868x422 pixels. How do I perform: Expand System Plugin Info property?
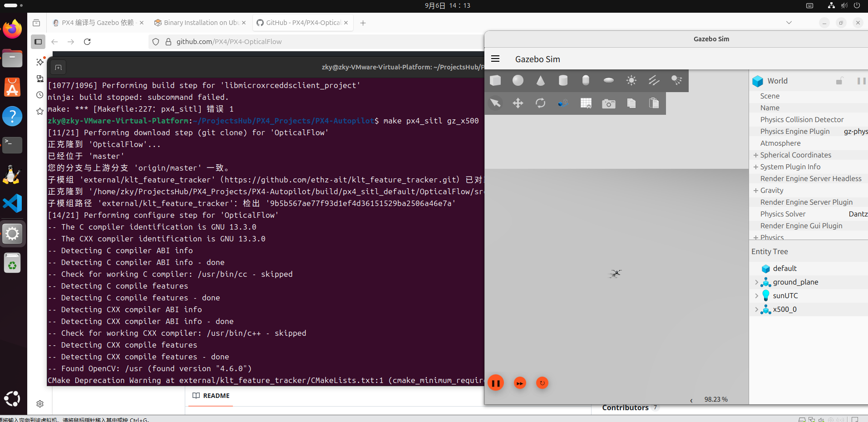coord(756,167)
